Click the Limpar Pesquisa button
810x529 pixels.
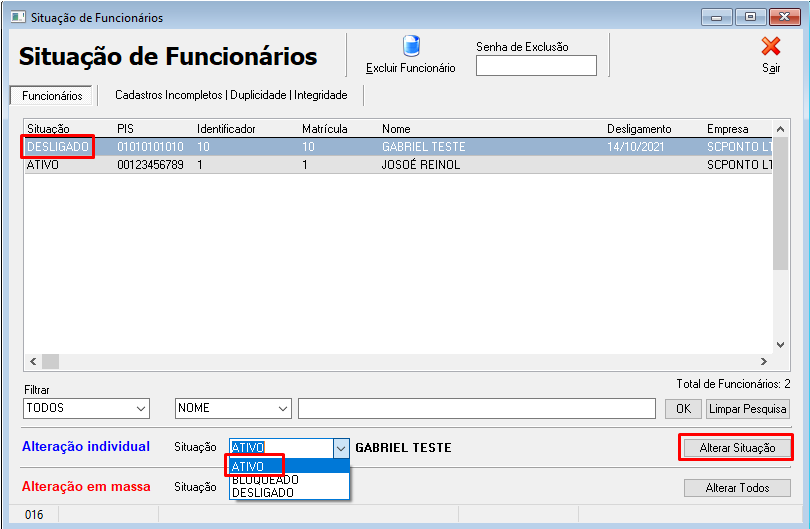pyautogui.click(x=747, y=408)
